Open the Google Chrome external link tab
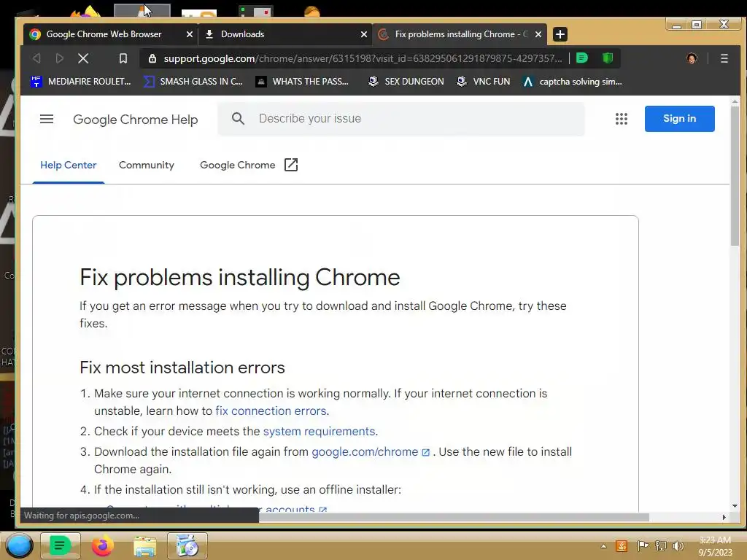 click(x=249, y=166)
